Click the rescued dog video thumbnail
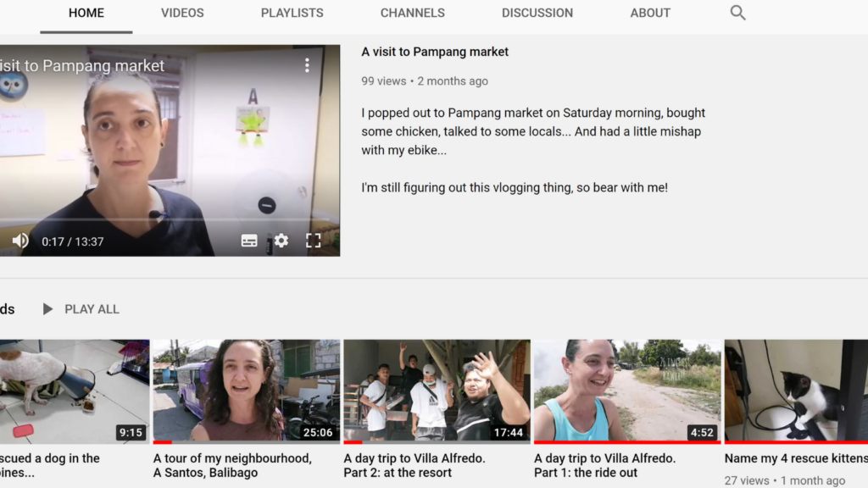The width and height of the screenshot is (868, 488). click(x=75, y=391)
